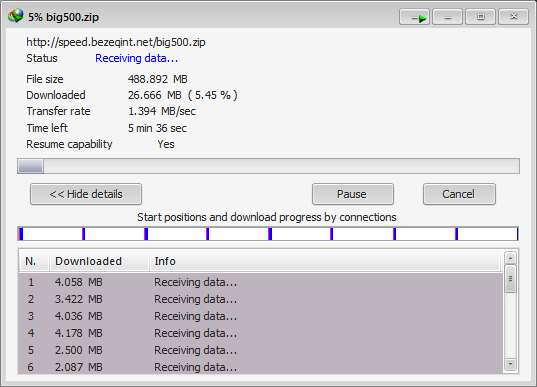
Task: Click the Info column header
Action: click(325, 261)
